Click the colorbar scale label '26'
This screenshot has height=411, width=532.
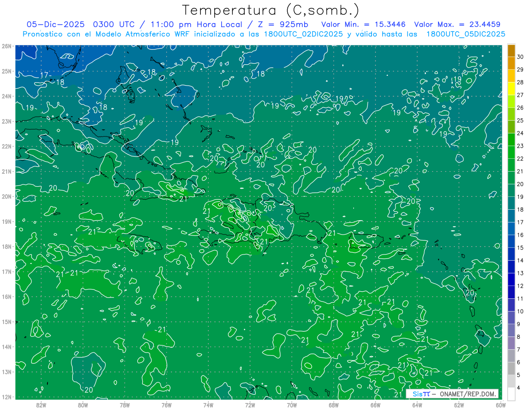520,108
